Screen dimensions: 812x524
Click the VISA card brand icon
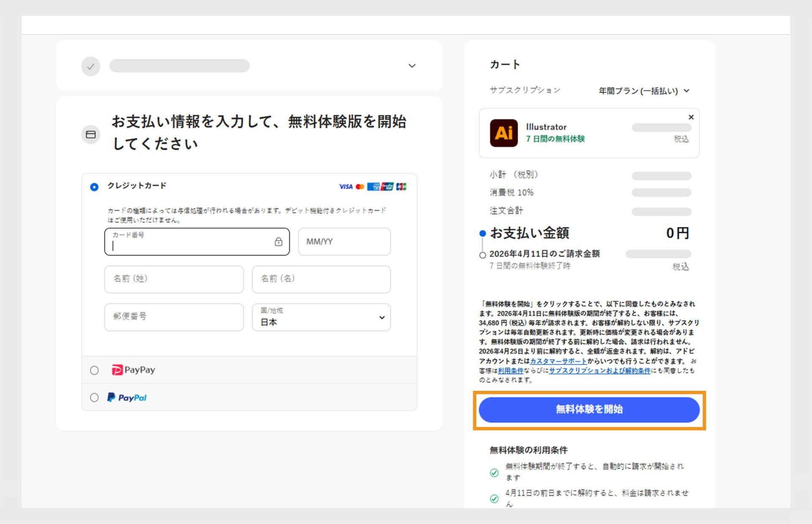tap(346, 187)
